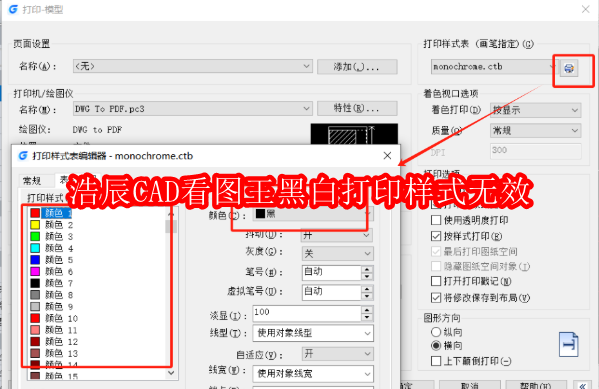
Task: Toggle 最后打印图纸空间 checkbox
Action: click(436, 251)
